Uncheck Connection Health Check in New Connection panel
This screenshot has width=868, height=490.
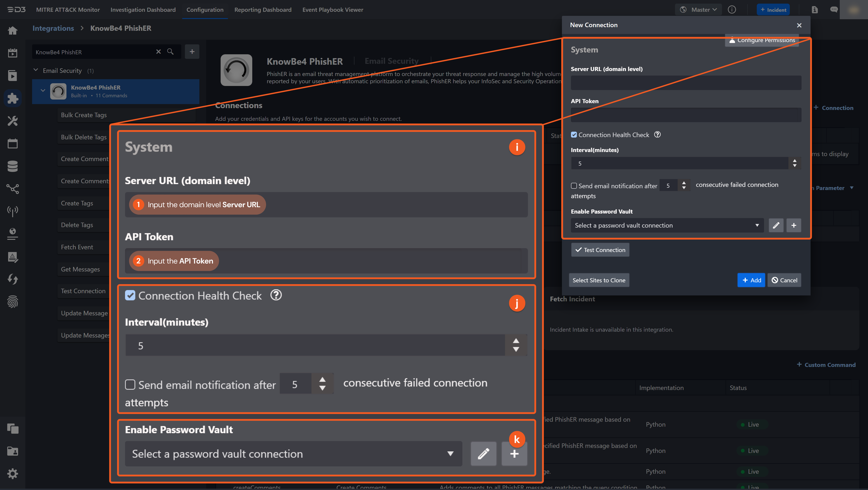pyautogui.click(x=574, y=135)
